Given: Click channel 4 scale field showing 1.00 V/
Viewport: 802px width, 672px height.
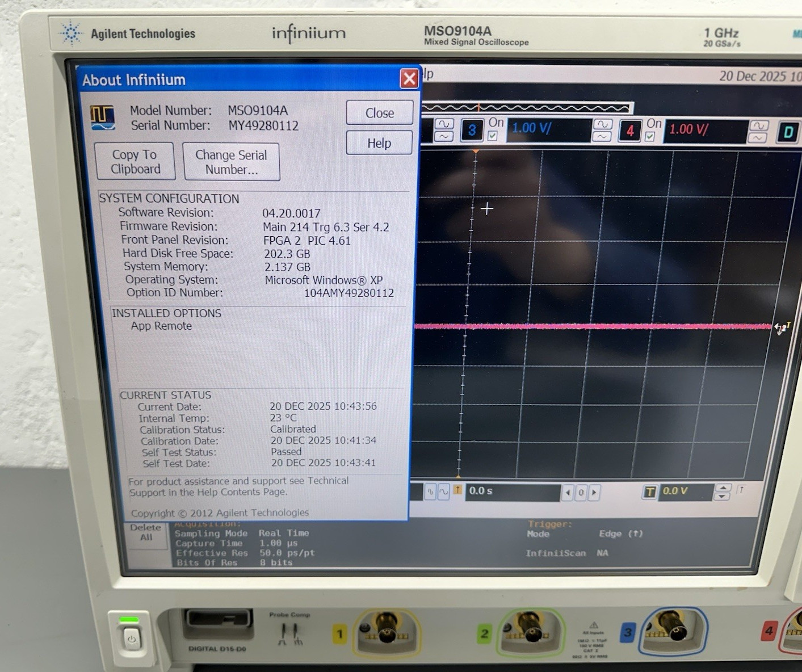Looking at the screenshot, I should click(x=706, y=132).
